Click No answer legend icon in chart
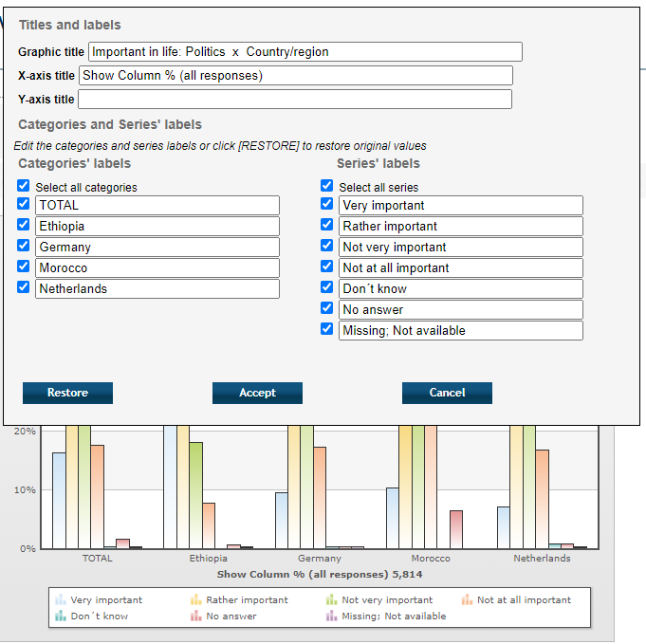This screenshot has width=646, height=644. 196,616
